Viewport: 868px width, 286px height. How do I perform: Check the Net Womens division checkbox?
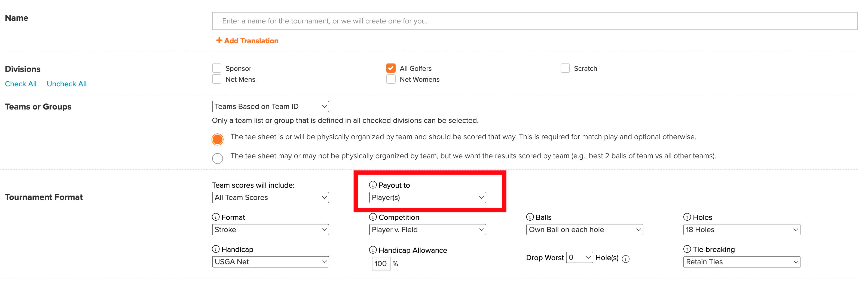coord(391,79)
